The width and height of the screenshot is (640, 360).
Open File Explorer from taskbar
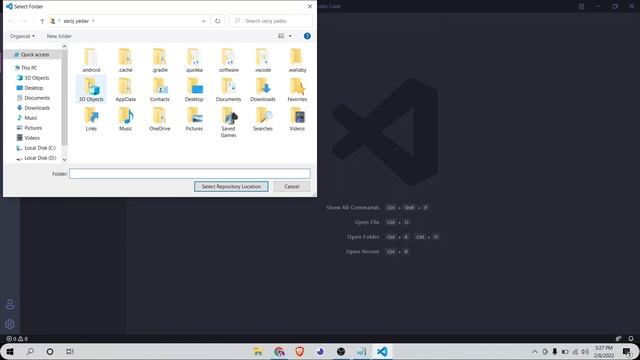point(258,351)
